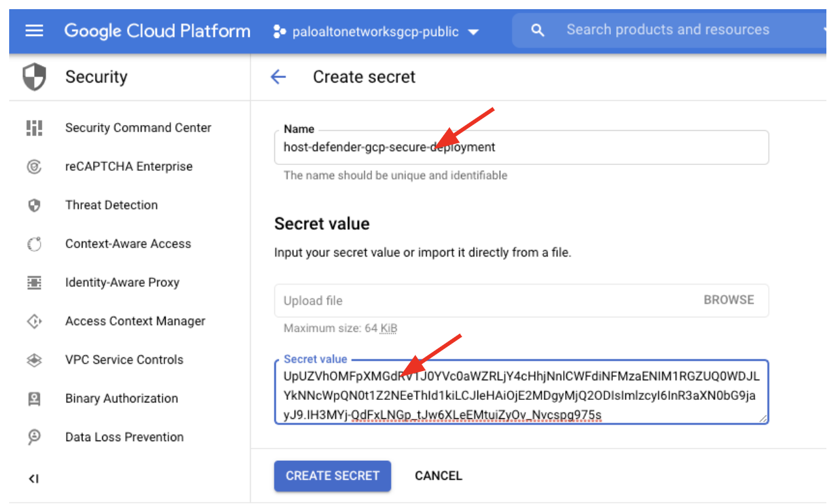The height and width of the screenshot is (504, 829).
Task: Click the Identity-Aware Proxy icon
Action: pos(34,283)
